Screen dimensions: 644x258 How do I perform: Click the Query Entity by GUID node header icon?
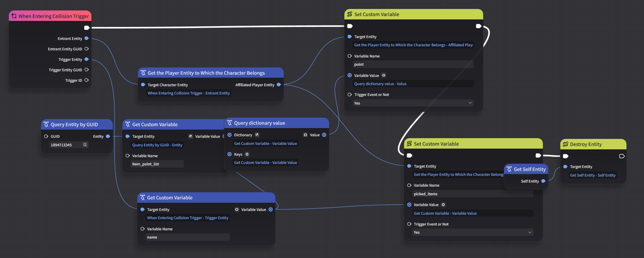pos(46,124)
